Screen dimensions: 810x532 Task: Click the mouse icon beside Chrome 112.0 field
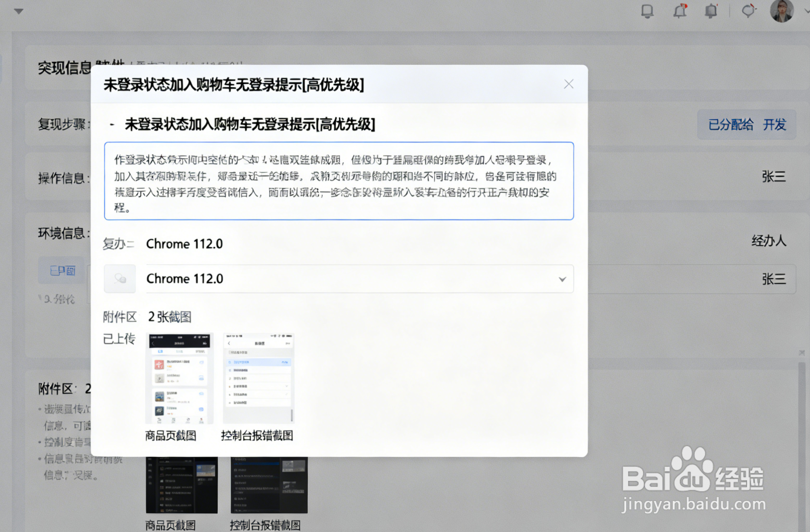click(120, 278)
